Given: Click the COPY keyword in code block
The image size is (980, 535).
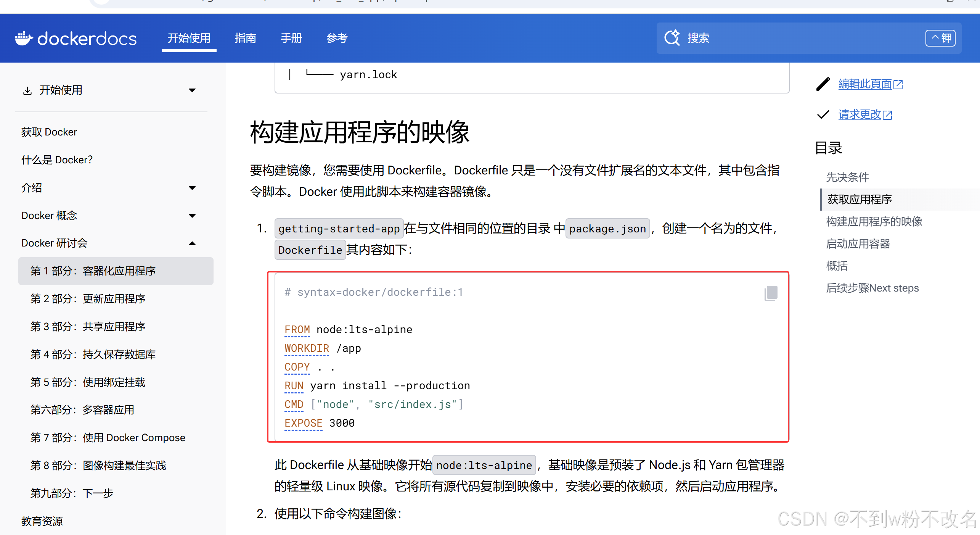Looking at the screenshot, I should (x=297, y=367).
